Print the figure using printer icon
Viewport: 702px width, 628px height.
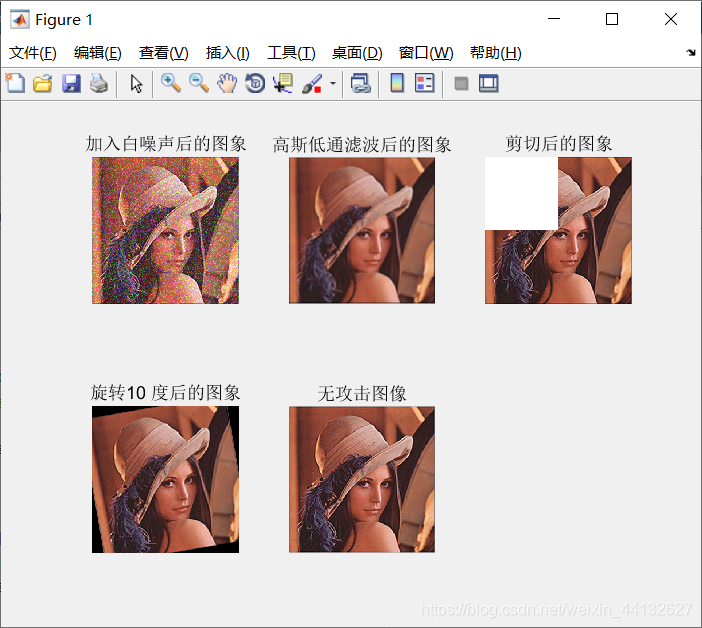[x=99, y=83]
